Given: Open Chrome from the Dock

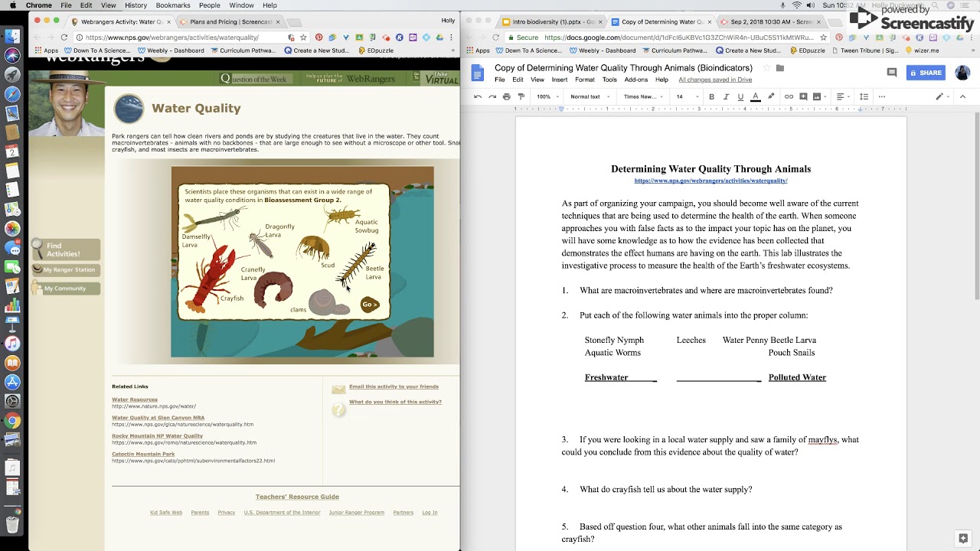Looking at the screenshot, I should [x=12, y=421].
